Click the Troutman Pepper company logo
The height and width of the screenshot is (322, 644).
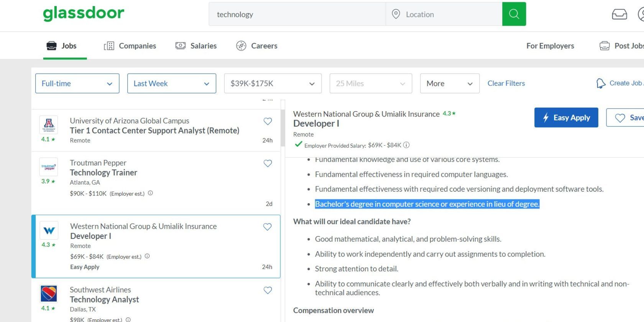[x=49, y=167]
